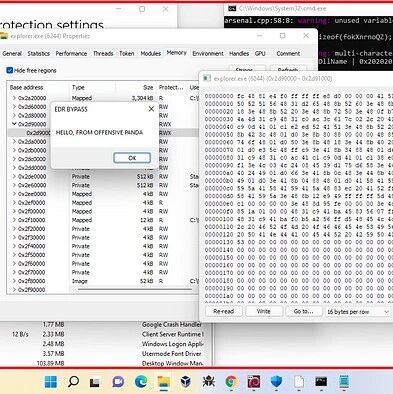Screen dimensions: 393x394
Task: Open File Explorer from the taskbar
Action: pos(163,382)
